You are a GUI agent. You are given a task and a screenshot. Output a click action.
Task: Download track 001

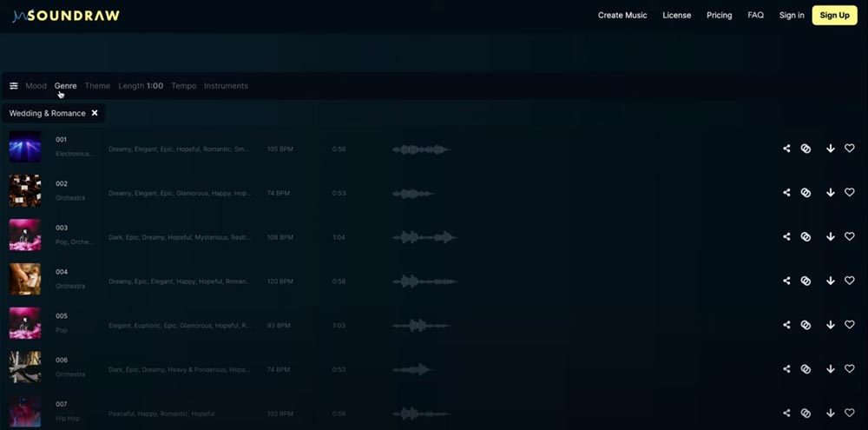click(x=831, y=149)
